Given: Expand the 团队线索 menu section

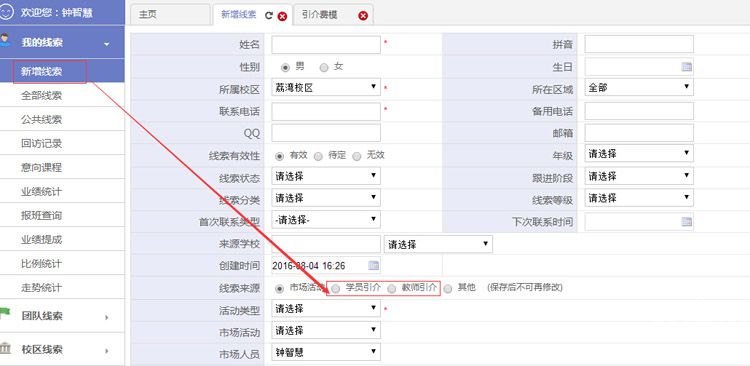Looking at the screenshot, I should pos(106,317).
